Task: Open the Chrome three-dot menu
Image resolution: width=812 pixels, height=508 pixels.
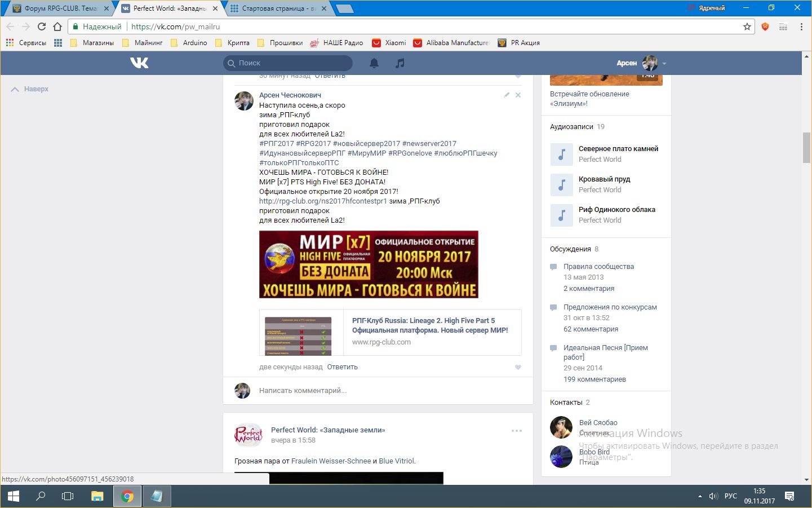Action: [x=801, y=26]
